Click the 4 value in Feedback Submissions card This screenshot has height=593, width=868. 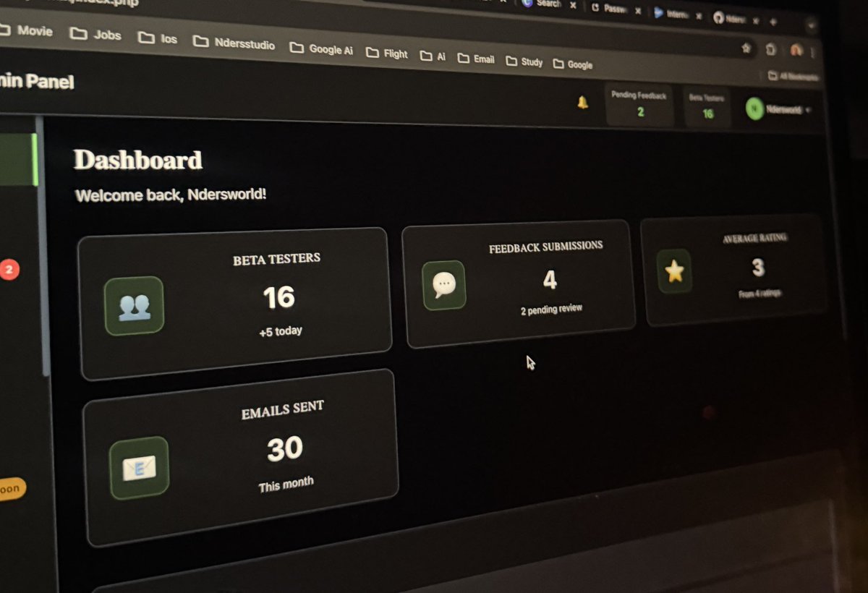point(550,280)
